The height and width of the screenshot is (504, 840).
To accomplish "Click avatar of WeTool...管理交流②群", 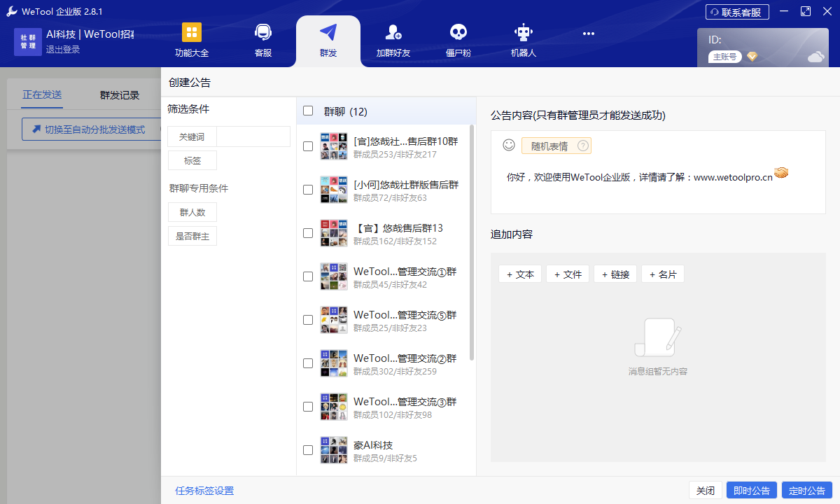I will click(334, 363).
